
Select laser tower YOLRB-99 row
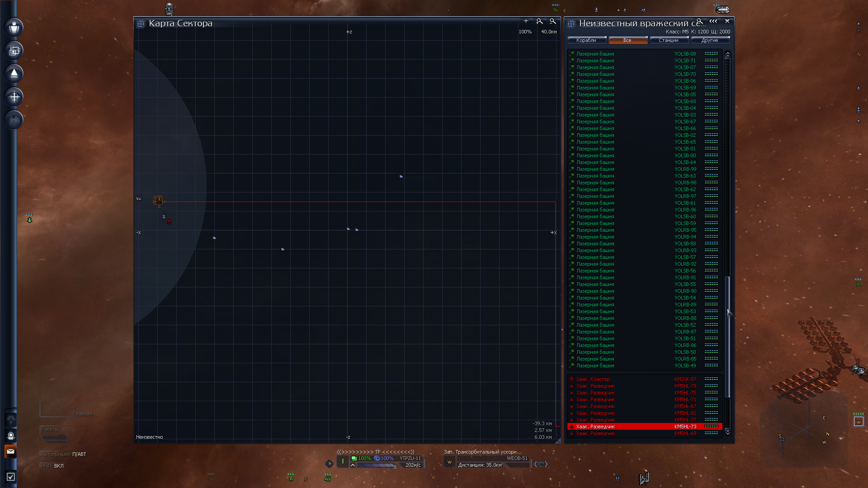coord(644,169)
